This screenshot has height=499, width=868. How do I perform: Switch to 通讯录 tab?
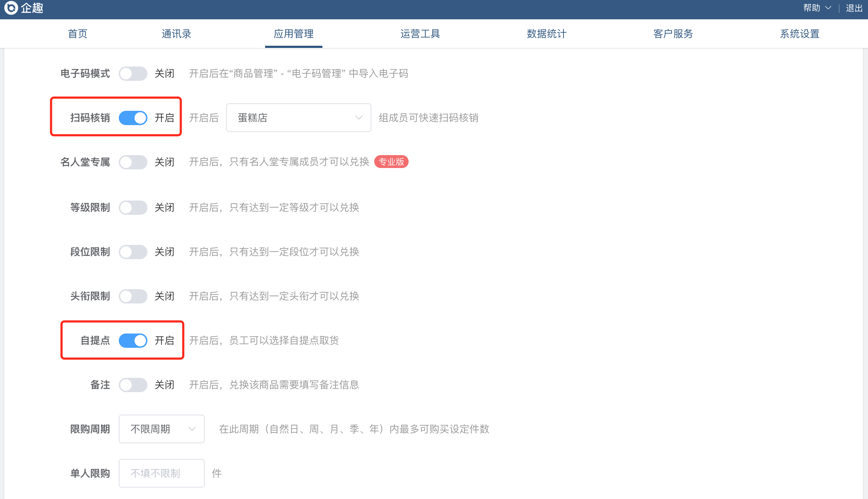click(x=176, y=34)
